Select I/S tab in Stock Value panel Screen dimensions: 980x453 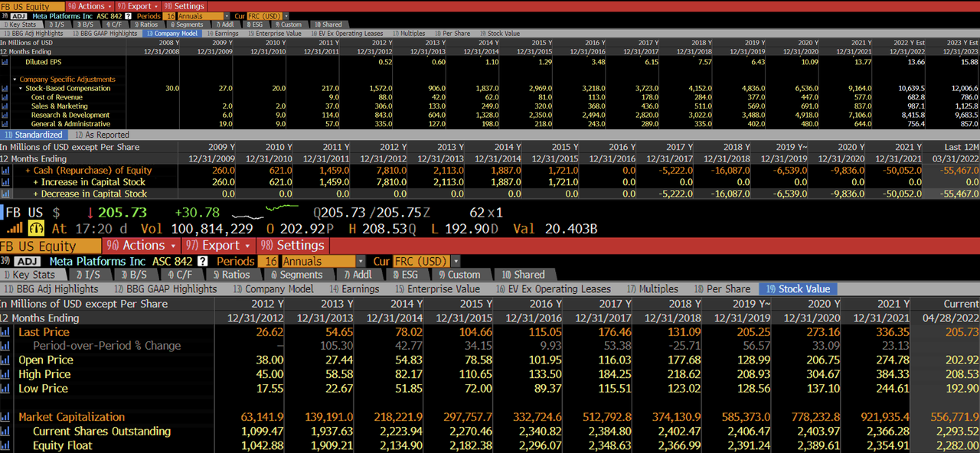[88, 275]
